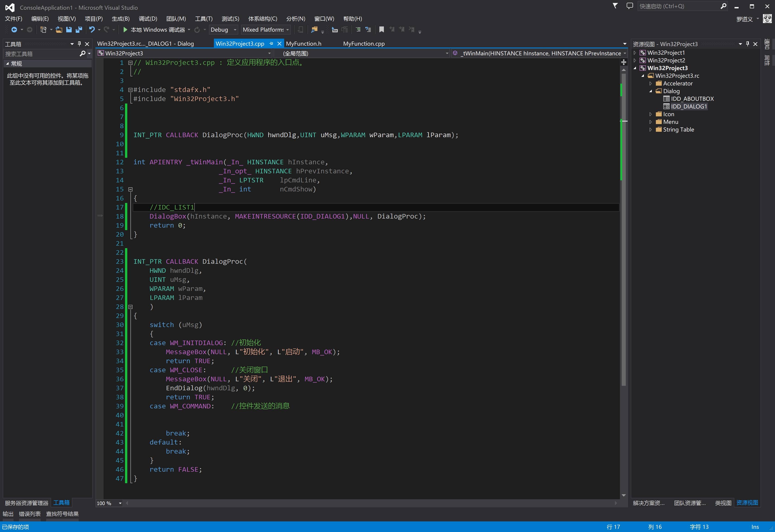Open the 调试(D) menu
Image resolution: width=775 pixels, height=532 pixels.
tap(148, 19)
